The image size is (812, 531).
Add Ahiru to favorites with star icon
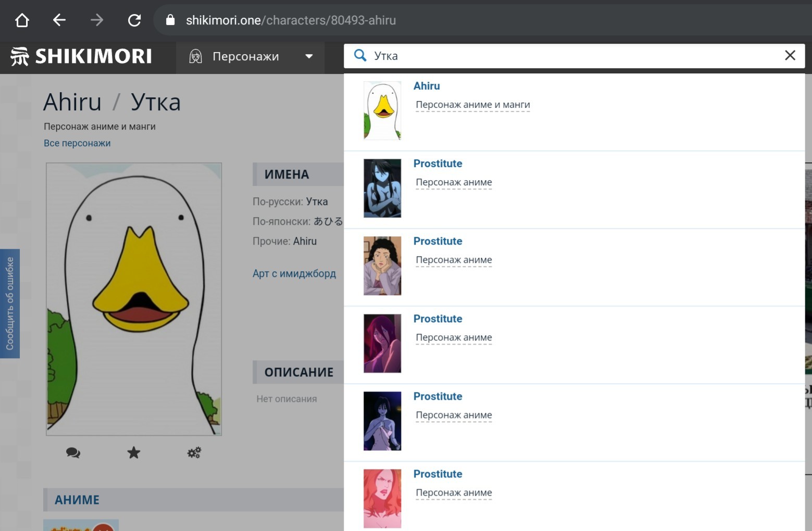point(134,453)
